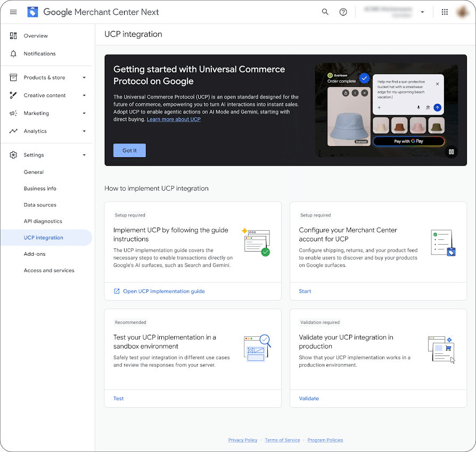Viewport: 476px width, 452px height.
Task: Pause the banner video animation
Action: [451, 152]
